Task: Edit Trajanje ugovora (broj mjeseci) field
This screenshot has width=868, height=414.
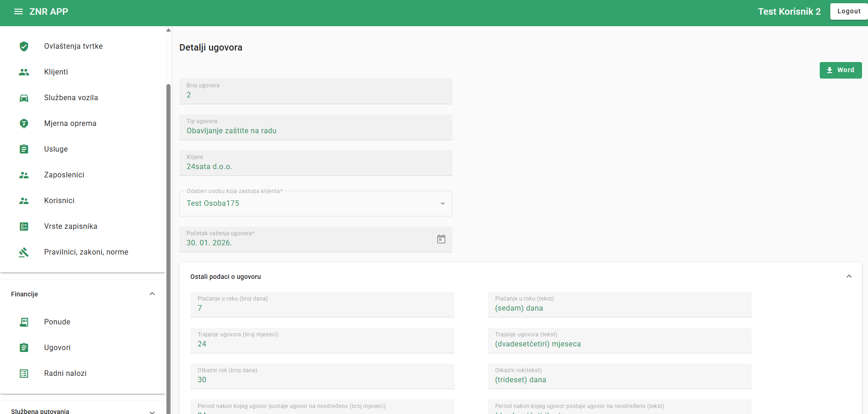Action: [322, 340]
